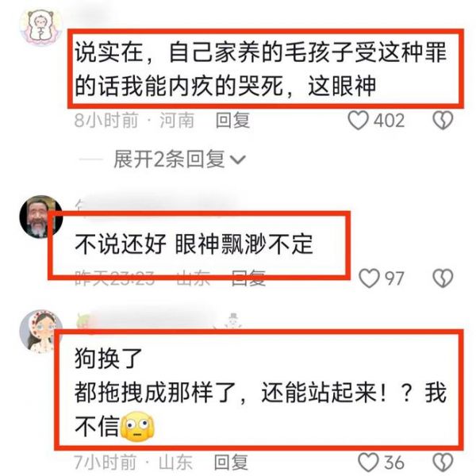Like the comment with 97 likes
Screen dimensions: 476x476
(369, 278)
